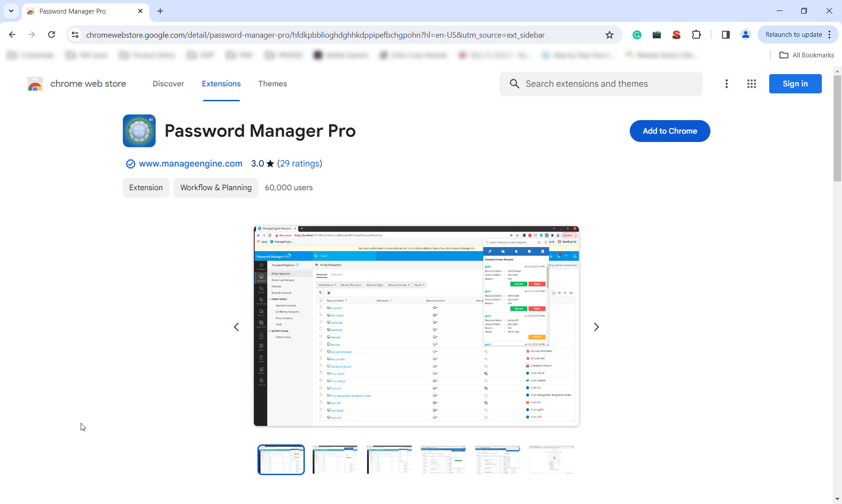The width and height of the screenshot is (842, 504).
Task: Click Add to Chrome button
Action: [669, 131]
